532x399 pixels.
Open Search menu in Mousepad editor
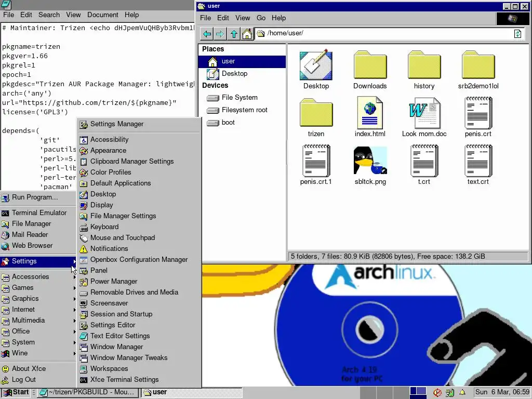pos(49,15)
